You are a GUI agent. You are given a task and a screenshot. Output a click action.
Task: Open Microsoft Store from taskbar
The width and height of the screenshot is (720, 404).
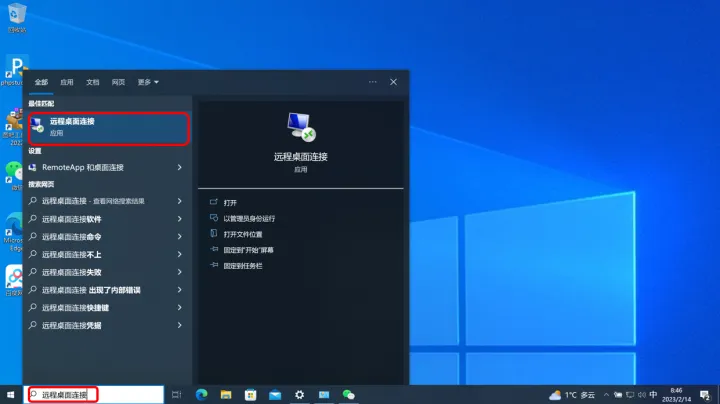click(251, 395)
